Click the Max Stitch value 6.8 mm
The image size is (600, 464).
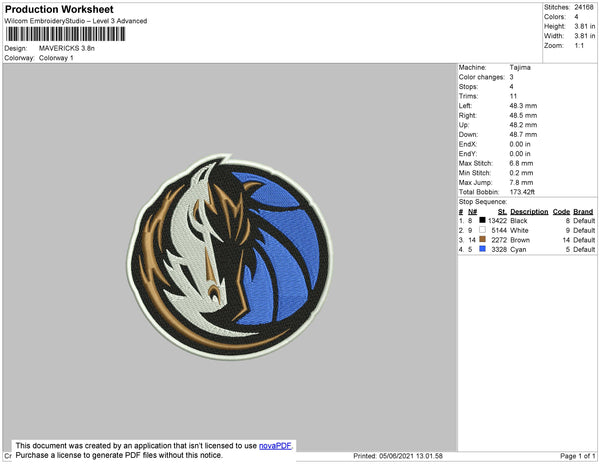click(x=521, y=163)
